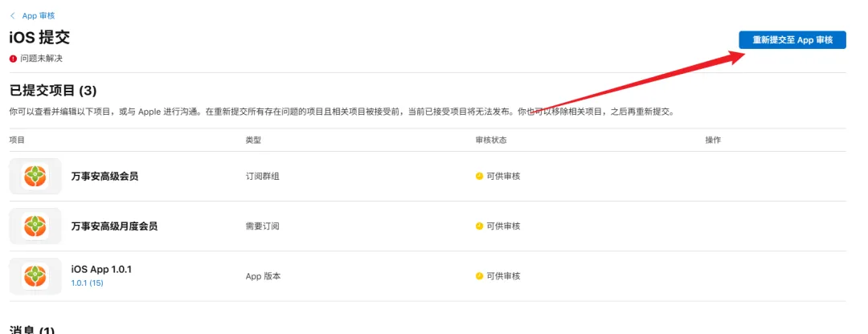The width and height of the screenshot is (868, 334).
Task: Click the 已提交项目 (3) section heading
Action: click(53, 91)
